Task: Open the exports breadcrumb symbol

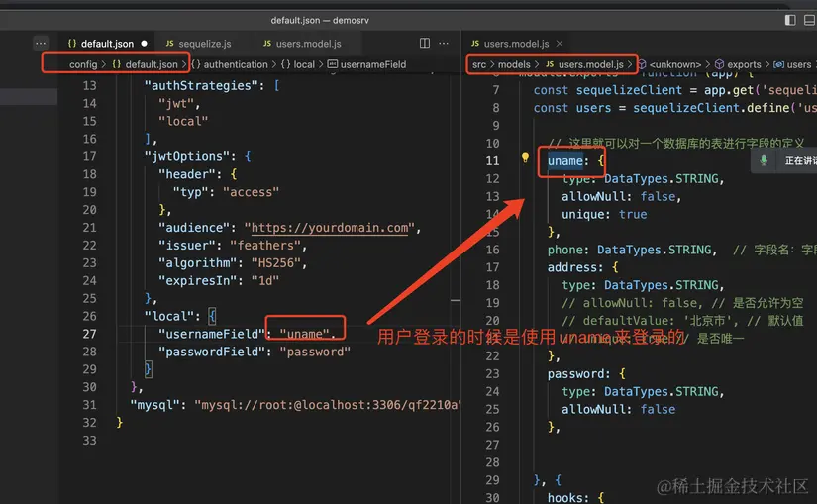Action: pos(738,64)
